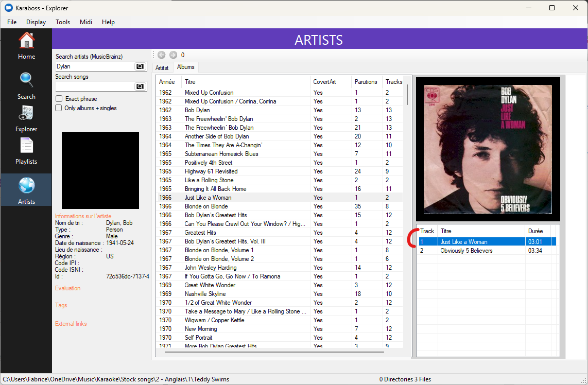This screenshot has width=588, height=385.
Task: Open the External links section
Action: coord(71,324)
